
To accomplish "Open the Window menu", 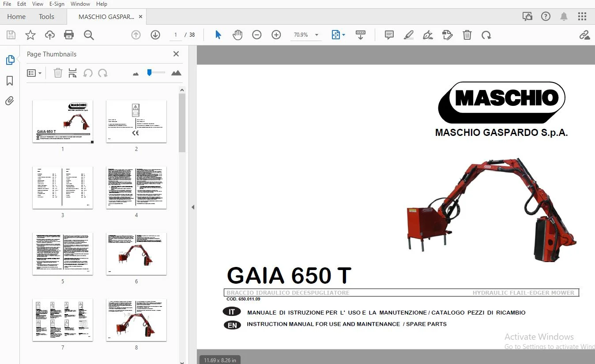I will [80, 4].
